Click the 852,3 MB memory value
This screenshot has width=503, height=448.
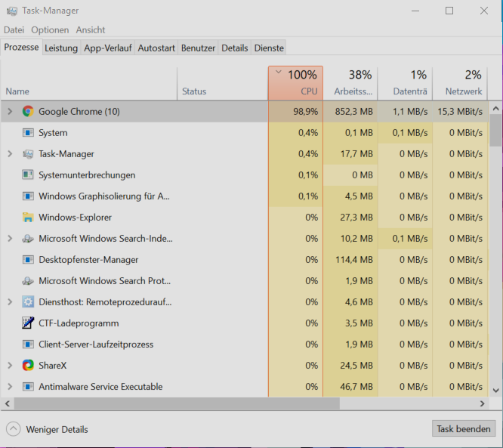click(353, 111)
